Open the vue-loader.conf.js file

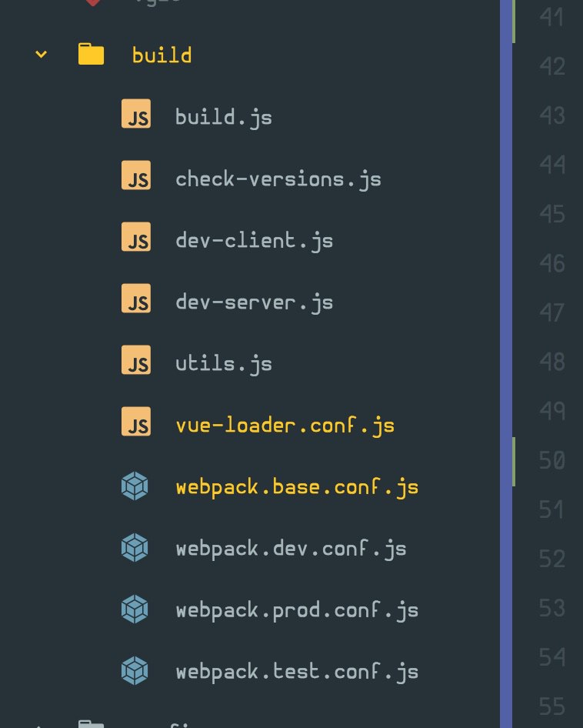click(x=285, y=425)
